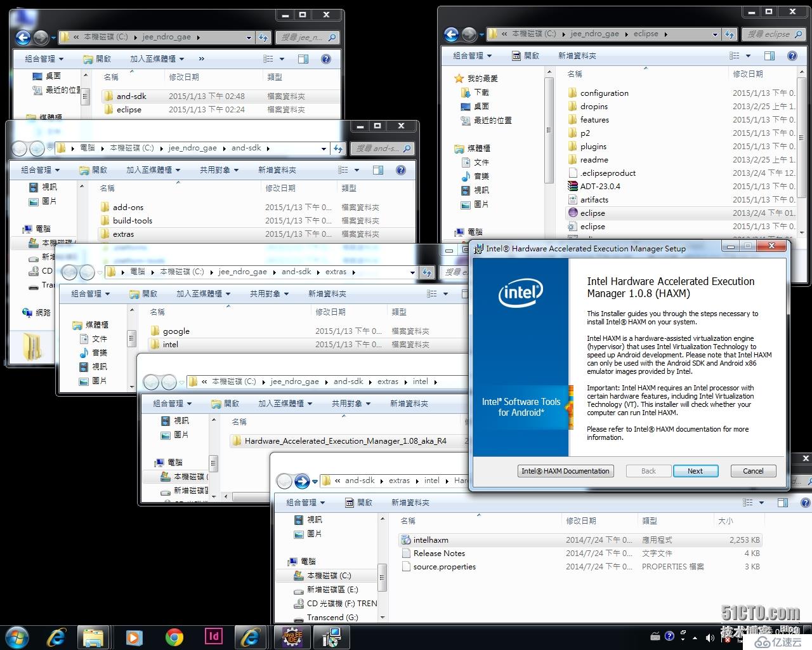The height and width of the screenshot is (650, 812).
Task: Open view options arrow in eclipse folder window
Action: [748, 56]
